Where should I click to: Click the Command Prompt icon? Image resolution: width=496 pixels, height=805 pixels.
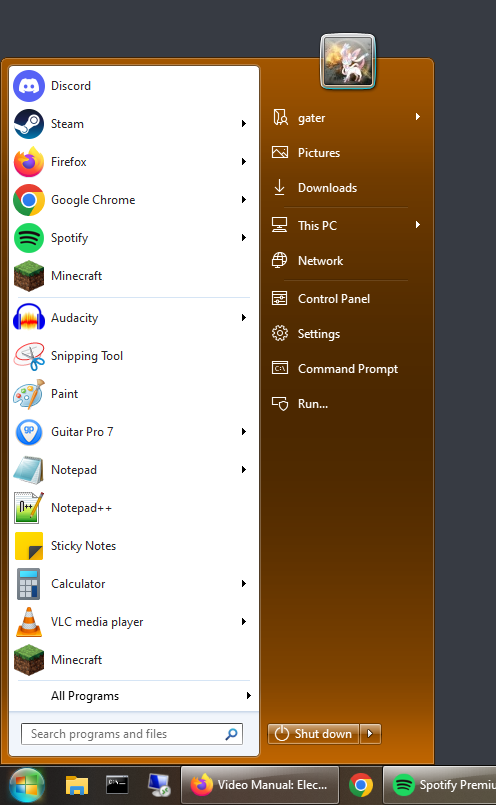pos(280,368)
